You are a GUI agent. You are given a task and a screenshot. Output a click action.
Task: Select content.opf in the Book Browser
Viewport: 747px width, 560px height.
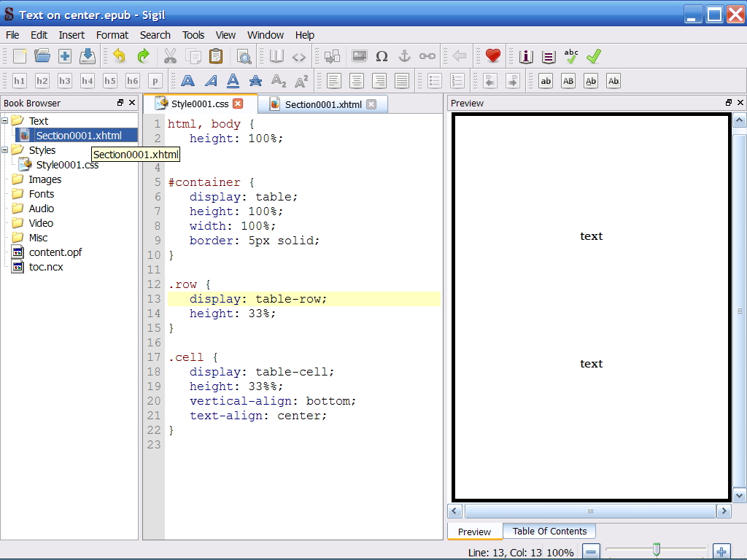point(55,252)
